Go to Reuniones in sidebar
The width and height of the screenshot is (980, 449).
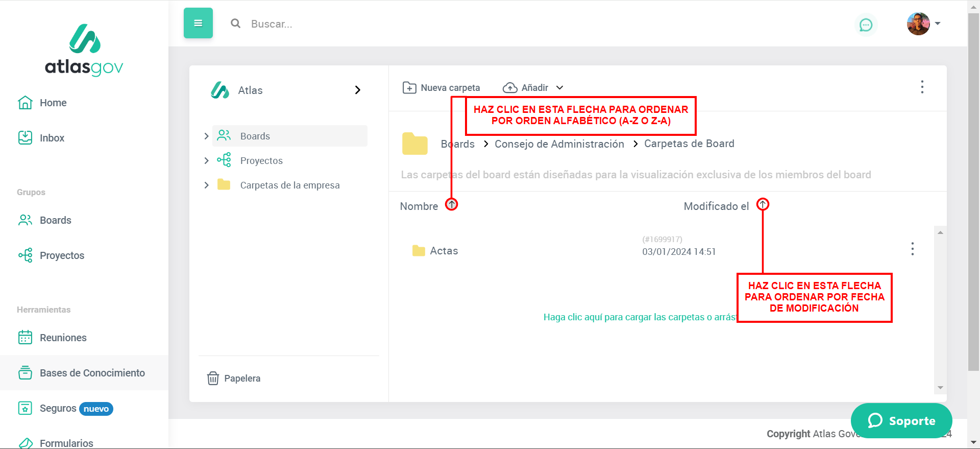tap(63, 338)
